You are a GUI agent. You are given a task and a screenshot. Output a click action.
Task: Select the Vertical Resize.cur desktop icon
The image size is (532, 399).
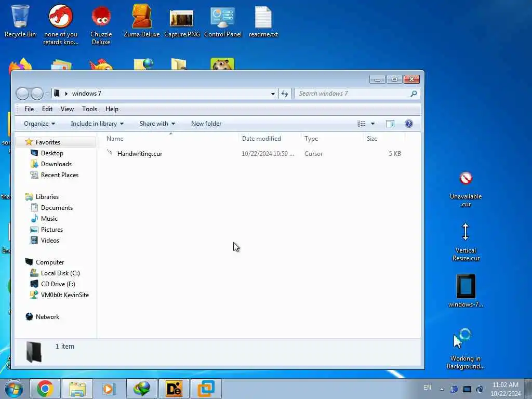pos(466,242)
